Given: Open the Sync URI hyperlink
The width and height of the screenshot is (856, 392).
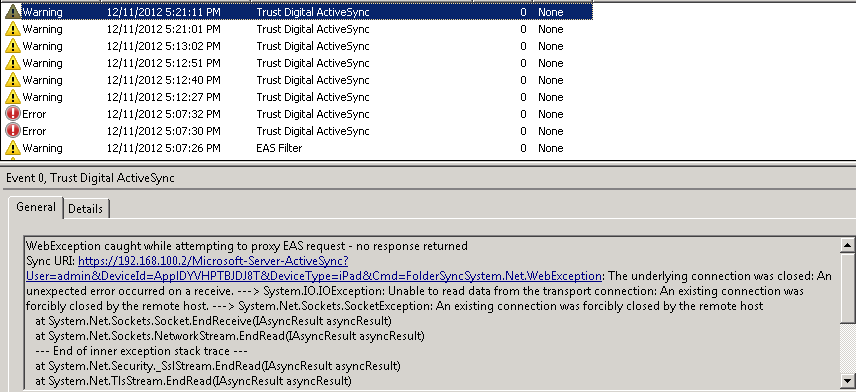Looking at the screenshot, I should click(x=314, y=268).
